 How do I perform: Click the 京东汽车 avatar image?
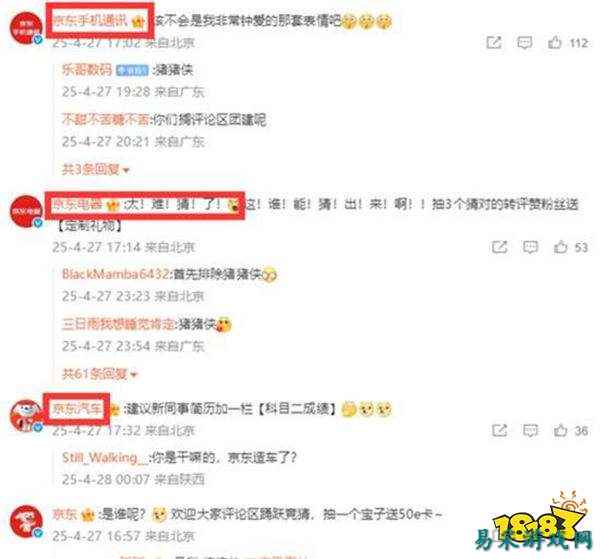tap(26, 416)
